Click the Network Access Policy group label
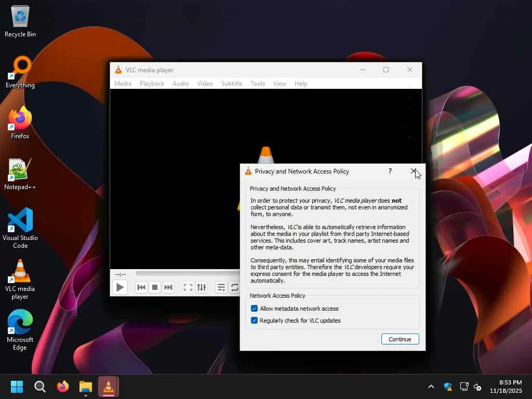This screenshot has height=399, width=532. point(277,296)
